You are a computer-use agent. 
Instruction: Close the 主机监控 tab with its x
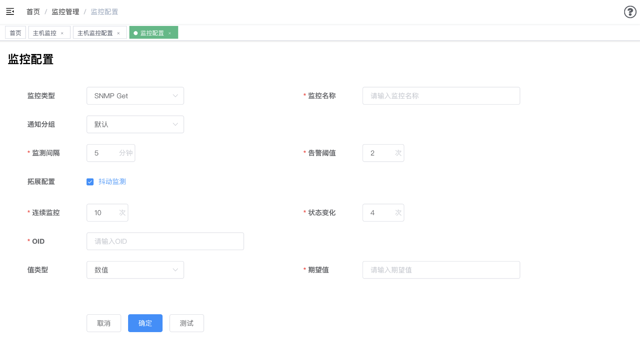click(62, 33)
